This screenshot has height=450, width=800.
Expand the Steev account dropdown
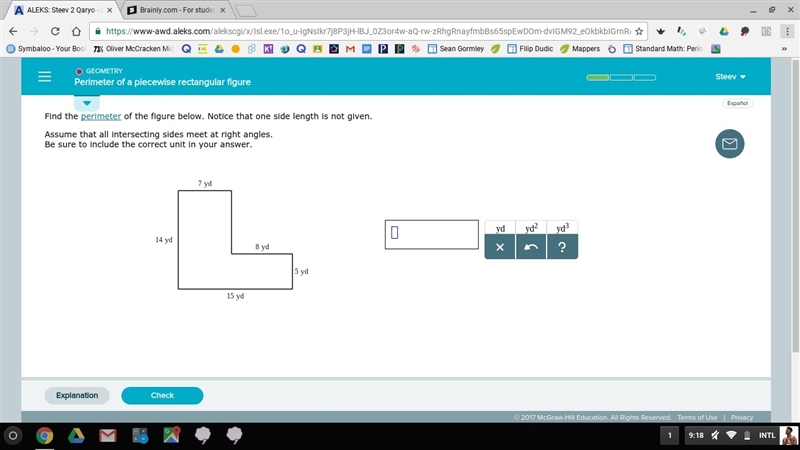[730, 77]
